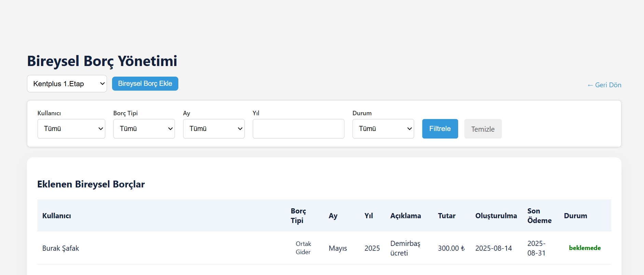Click the Yıl input field
This screenshot has width=644, height=275.
coord(298,129)
